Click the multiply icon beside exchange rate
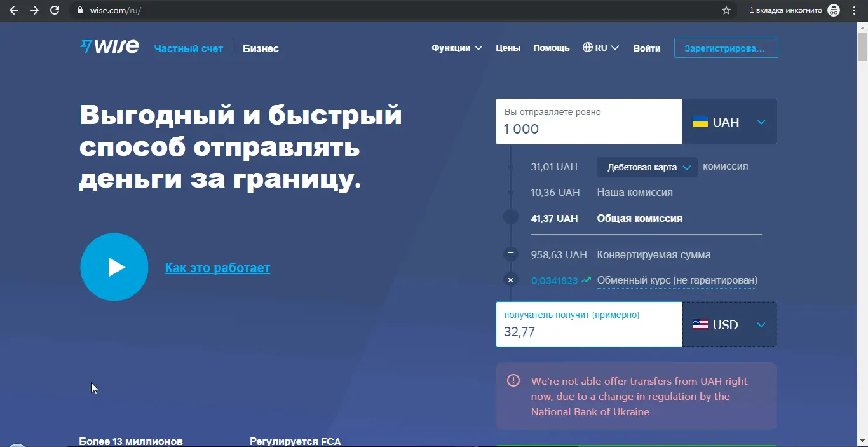 point(510,279)
